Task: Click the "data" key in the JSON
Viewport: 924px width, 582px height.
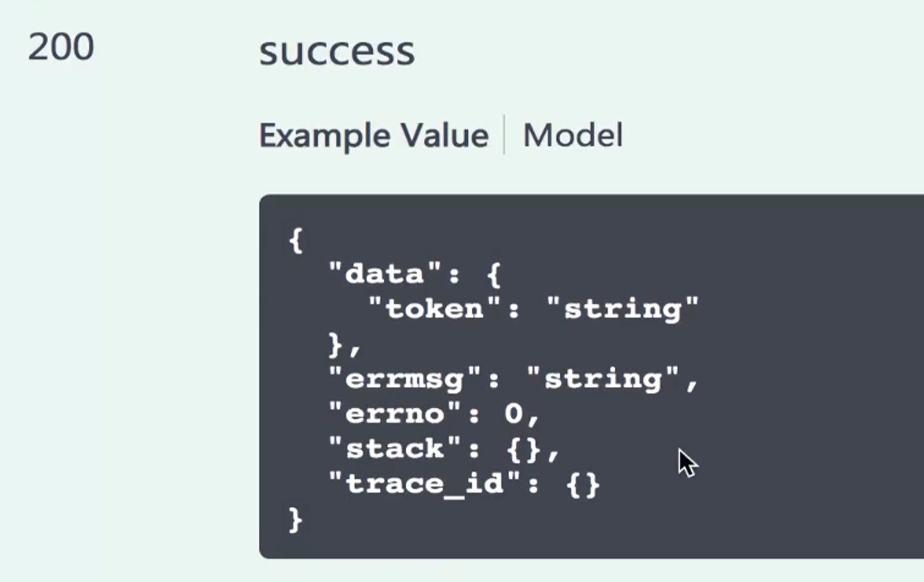Action: click(x=385, y=274)
